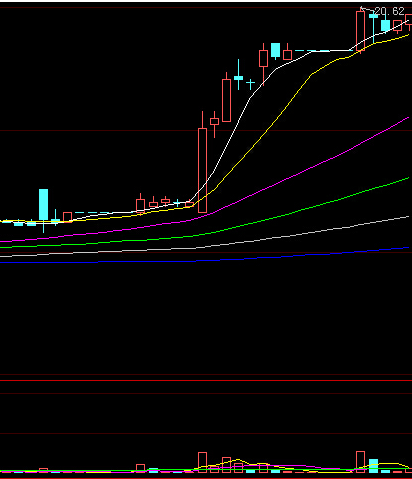Select the solid cyan candle near mid-high plateau
412x479 pixels.
coord(275,51)
